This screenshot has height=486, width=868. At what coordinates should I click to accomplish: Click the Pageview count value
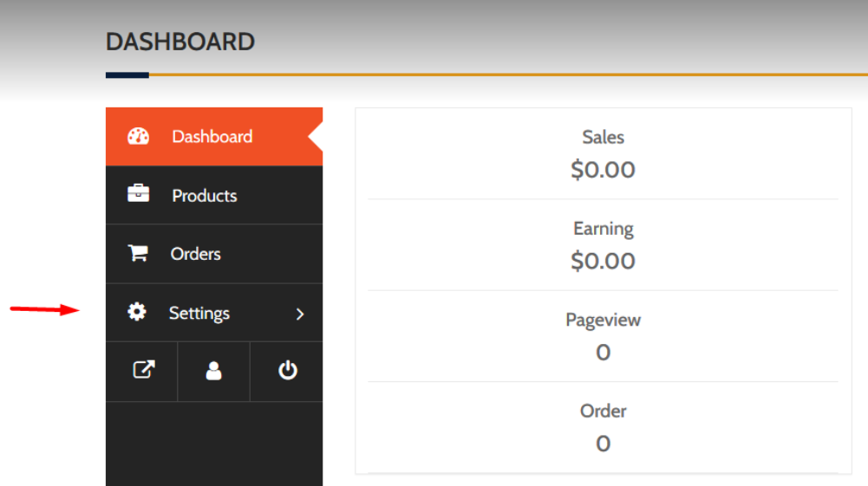click(603, 353)
